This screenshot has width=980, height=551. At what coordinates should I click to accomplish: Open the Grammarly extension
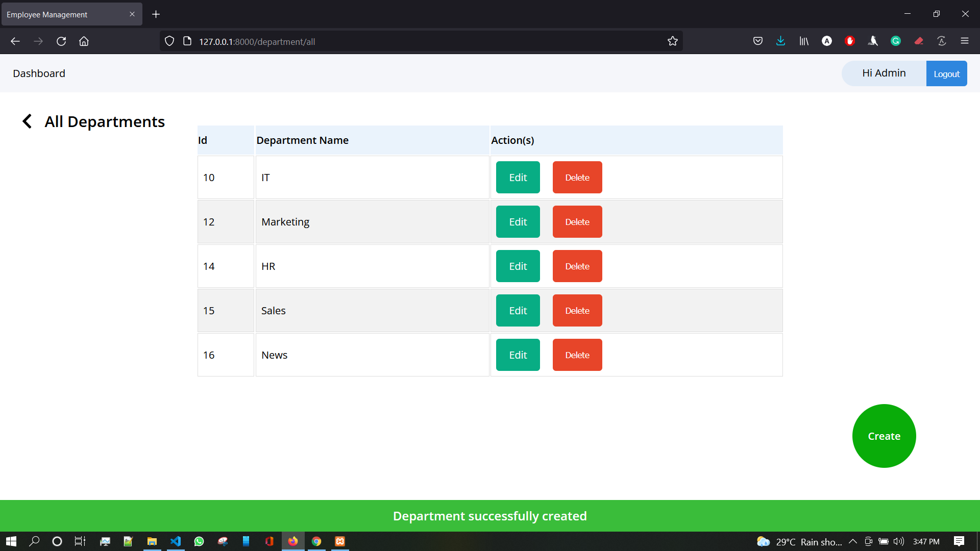click(896, 41)
